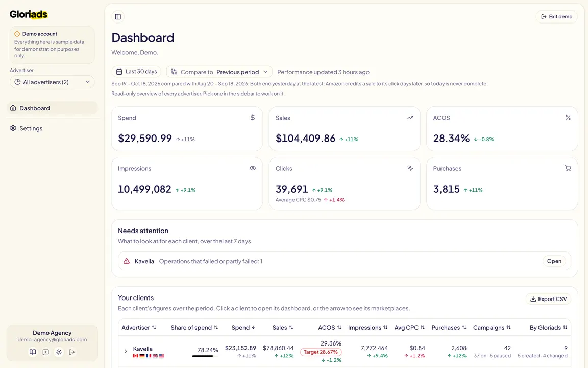Click Performance updated 3 hours ago text

[323, 72]
